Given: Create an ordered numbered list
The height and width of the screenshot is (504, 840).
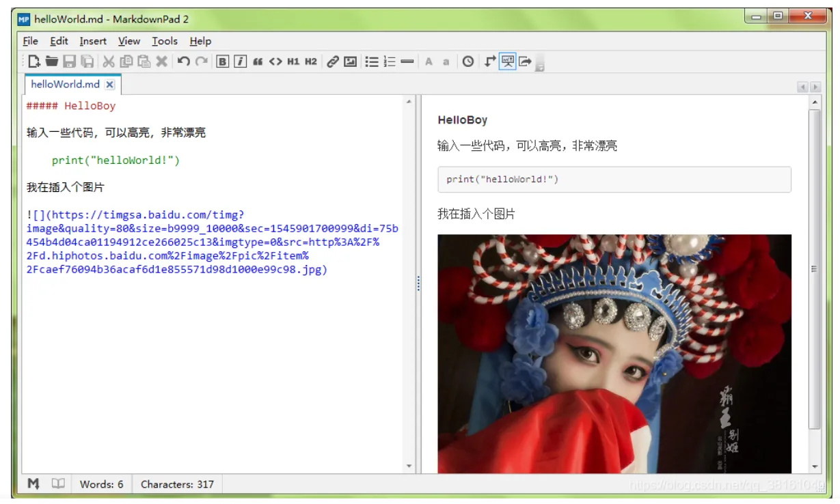Looking at the screenshot, I should (390, 61).
